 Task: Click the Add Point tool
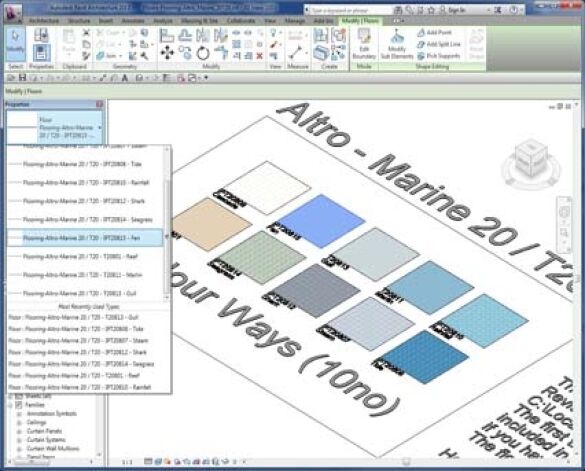pyautogui.click(x=434, y=32)
